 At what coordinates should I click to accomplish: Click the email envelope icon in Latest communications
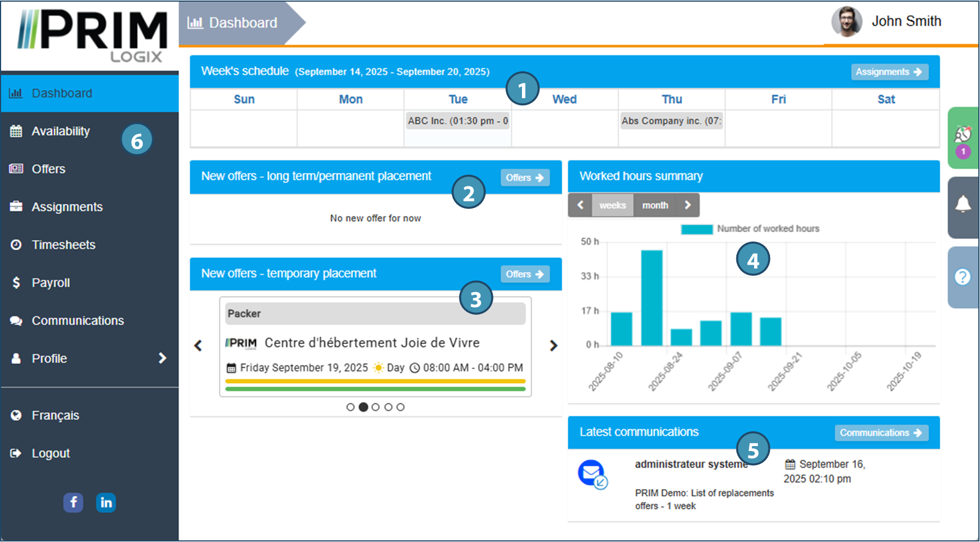592,474
